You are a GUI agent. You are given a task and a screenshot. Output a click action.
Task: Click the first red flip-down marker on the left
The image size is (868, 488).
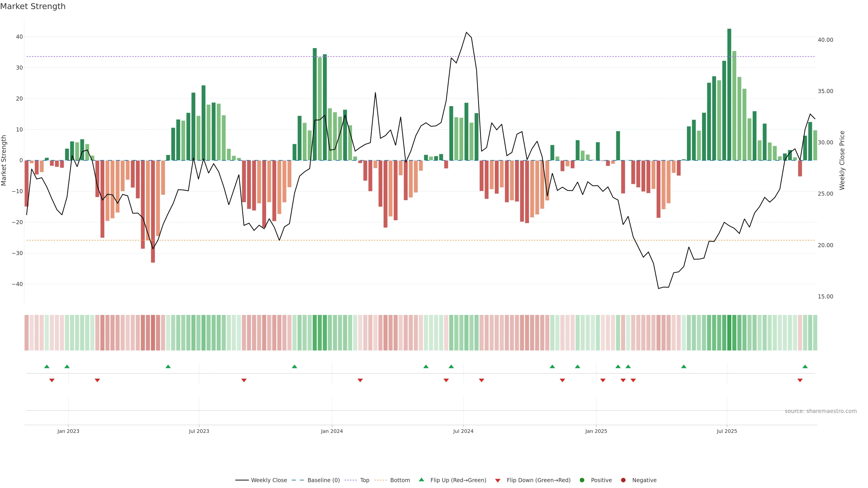[52, 380]
